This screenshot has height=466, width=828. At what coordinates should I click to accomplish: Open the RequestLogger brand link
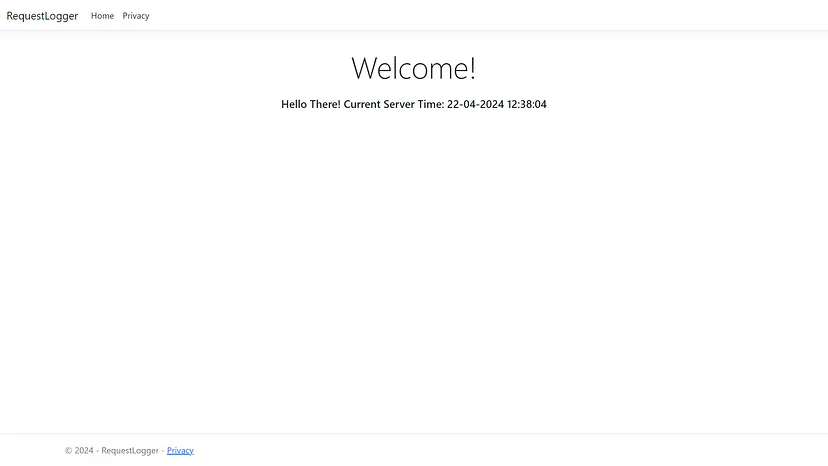[42, 16]
